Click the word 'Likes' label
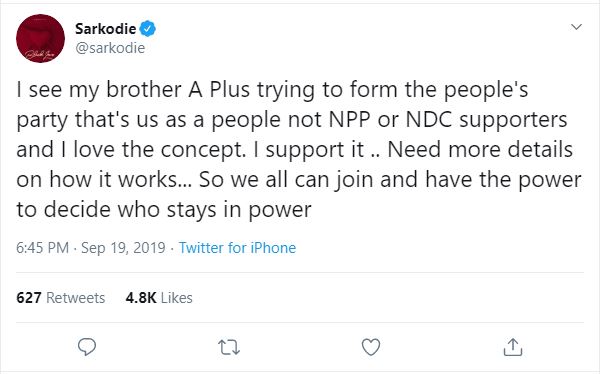601x374 pixels. tap(176, 298)
